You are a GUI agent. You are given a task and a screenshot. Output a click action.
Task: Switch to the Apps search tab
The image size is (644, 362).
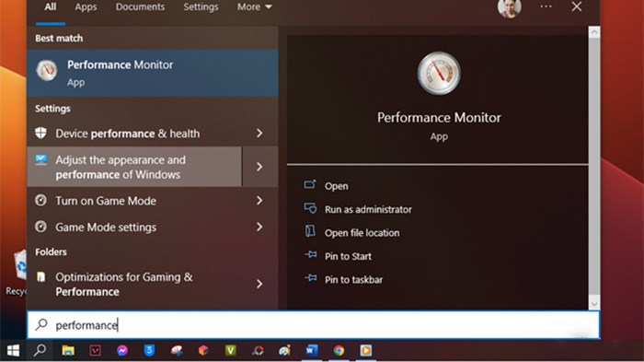pyautogui.click(x=86, y=7)
